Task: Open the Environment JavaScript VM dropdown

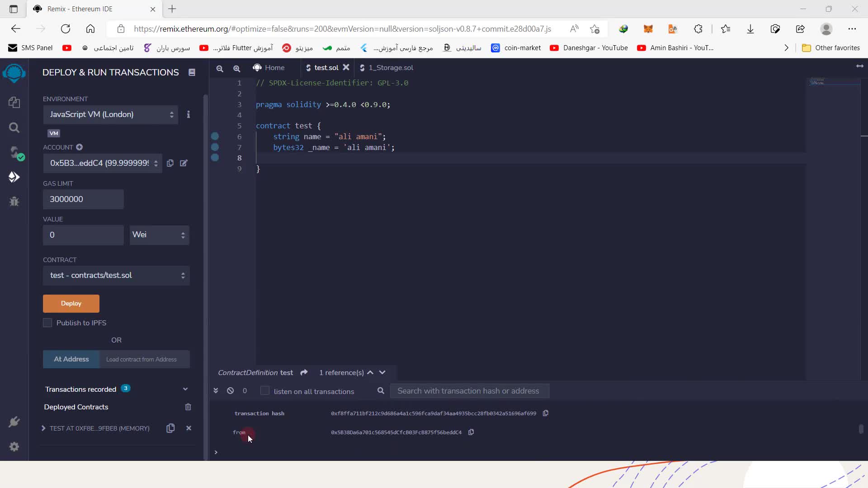Action: tap(111, 115)
